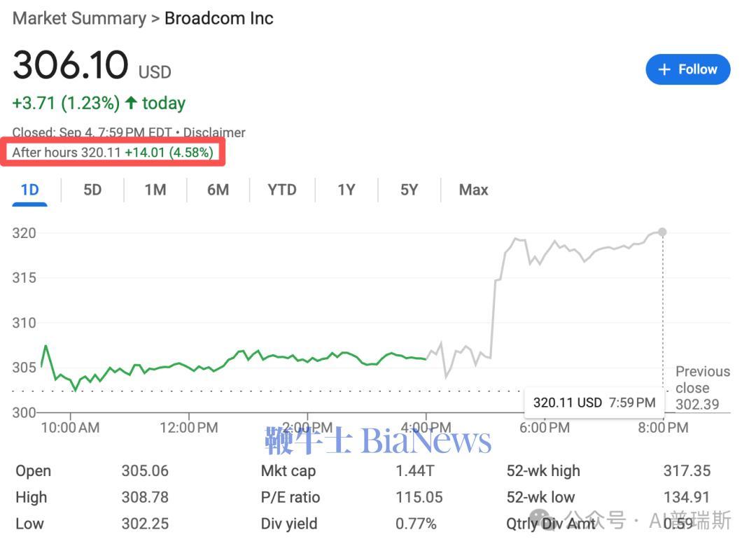
Task: Click the after hours price line
Action: pyautogui.click(x=113, y=152)
